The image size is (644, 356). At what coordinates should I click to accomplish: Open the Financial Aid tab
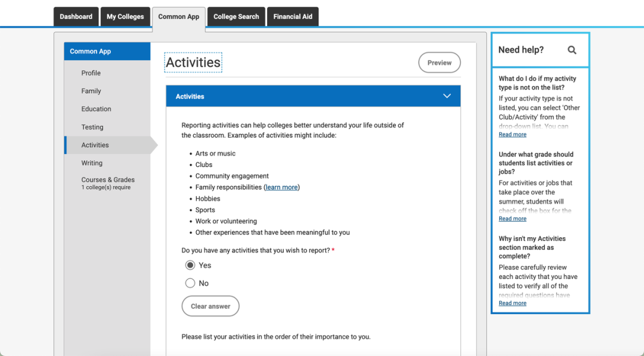[x=292, y=17]
